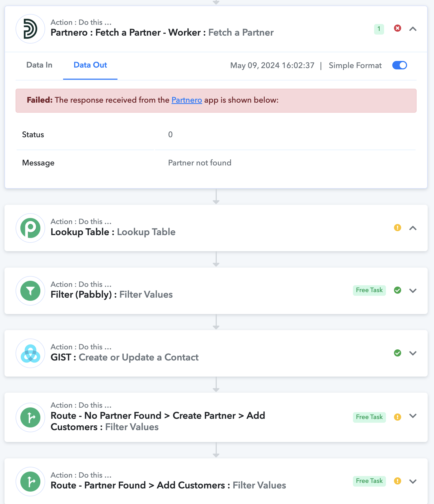Click the green success check on GIST step
This screenshot has width=434, height=504.
(398, 353)
